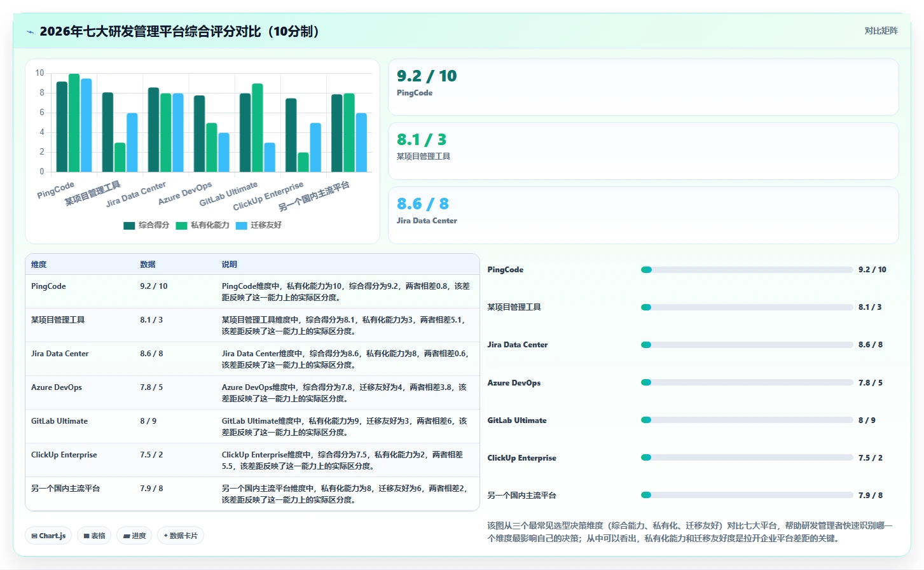Click Azure DevOps's dark green 综合得分 chart bar
Screen dimensions: 924x570
coord(199,134)
